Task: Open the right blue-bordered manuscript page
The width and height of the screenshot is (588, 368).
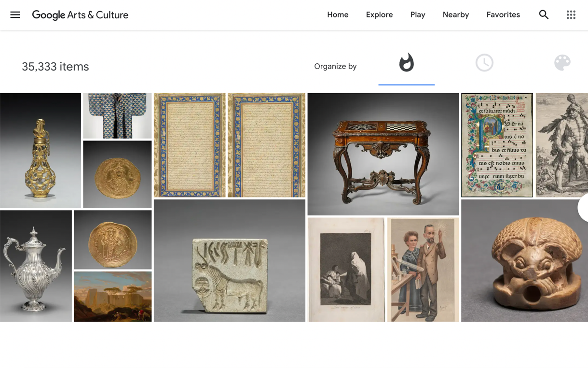Action: coord(266,145)
